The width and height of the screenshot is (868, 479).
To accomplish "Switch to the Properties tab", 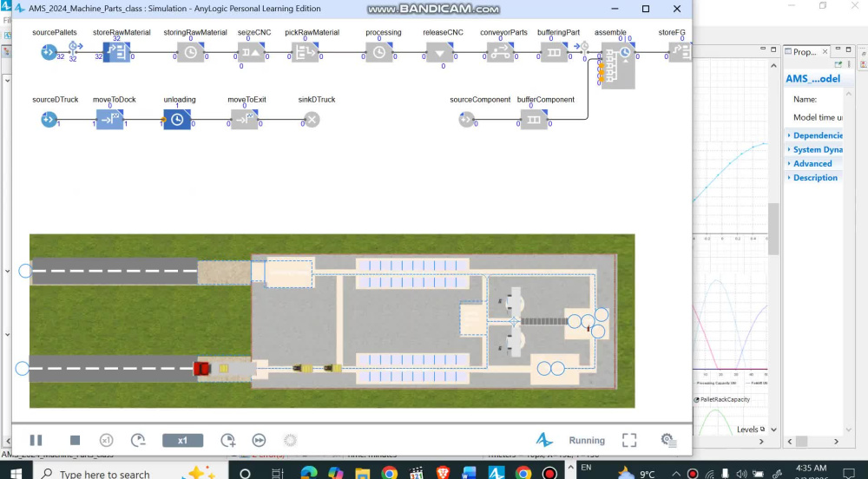I will pyautogui.click(x=805, y=52).
